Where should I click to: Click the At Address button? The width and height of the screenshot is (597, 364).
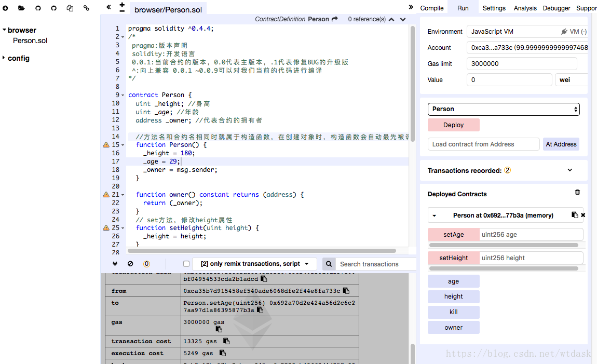click(561, 144)
